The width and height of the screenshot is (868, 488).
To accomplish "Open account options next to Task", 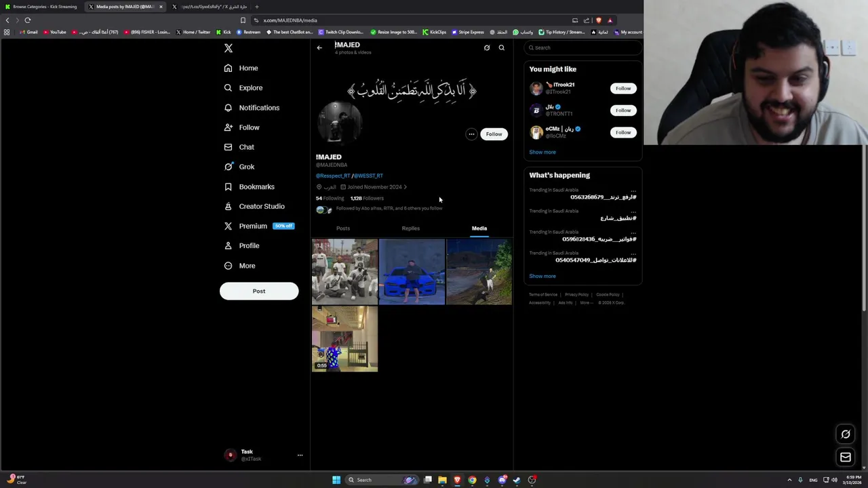I will click(x=300, y=455).
